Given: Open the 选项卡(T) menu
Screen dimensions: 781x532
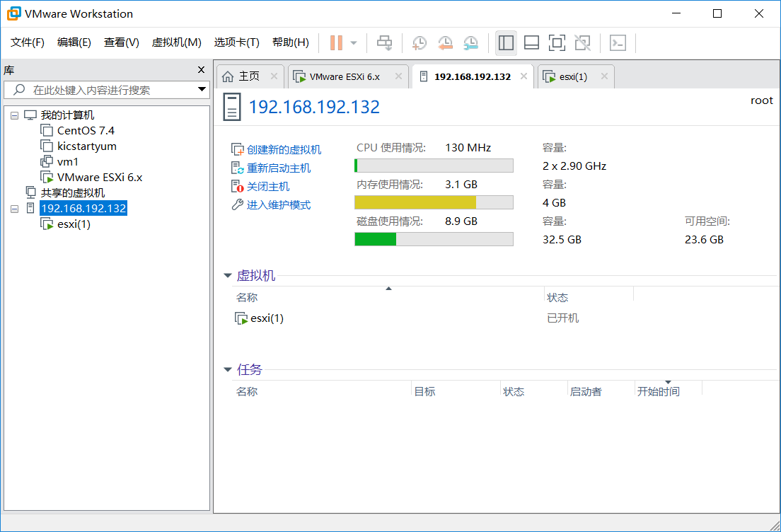Looking at the screenshot, I should click(x=236, y=42).
